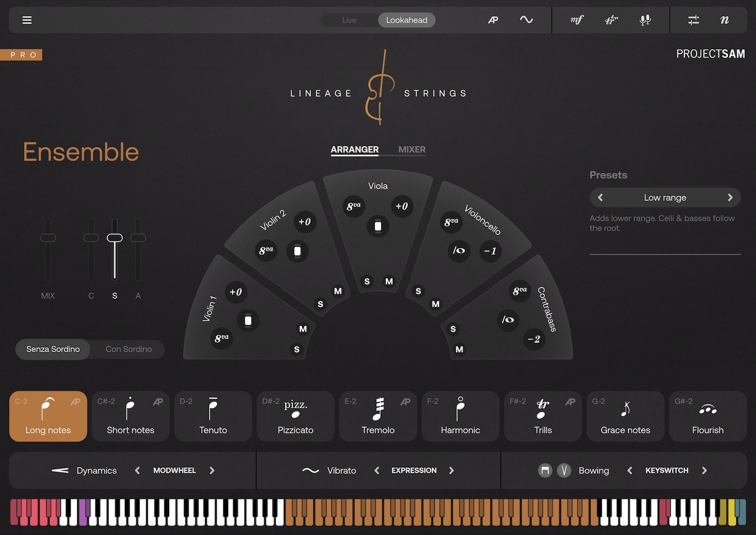Switch to the ARRANGER tab
The image size is (756, 535).
(354, 150)
